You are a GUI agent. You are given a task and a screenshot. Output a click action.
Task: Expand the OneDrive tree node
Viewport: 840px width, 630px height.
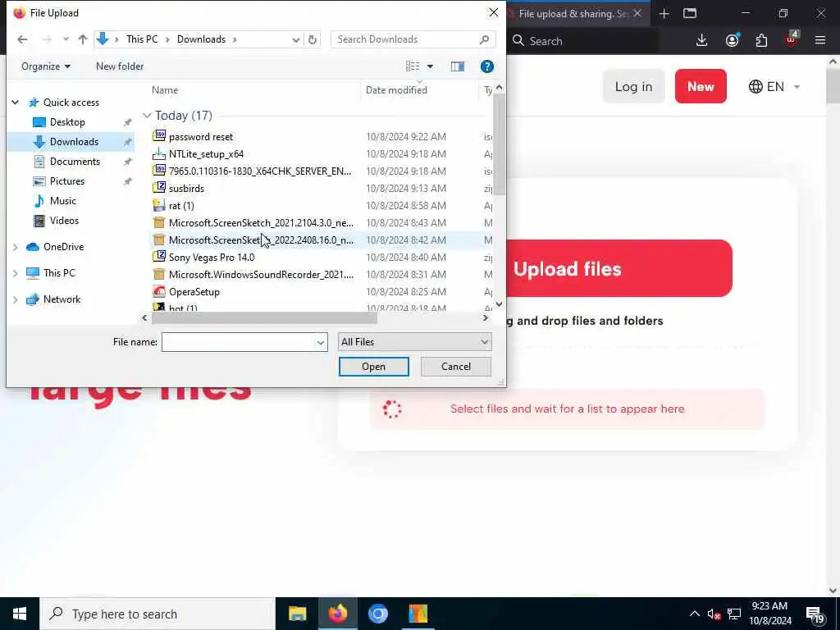pos(16,247)
